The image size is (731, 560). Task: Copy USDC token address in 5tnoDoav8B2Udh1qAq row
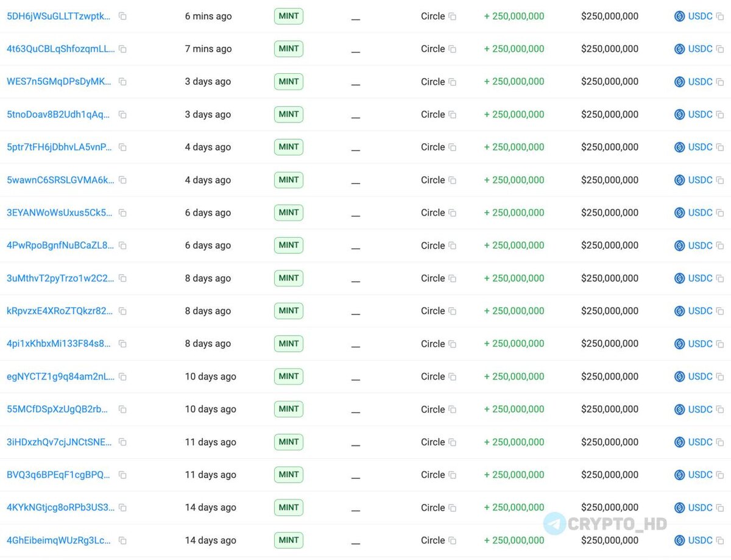[720, 115]
